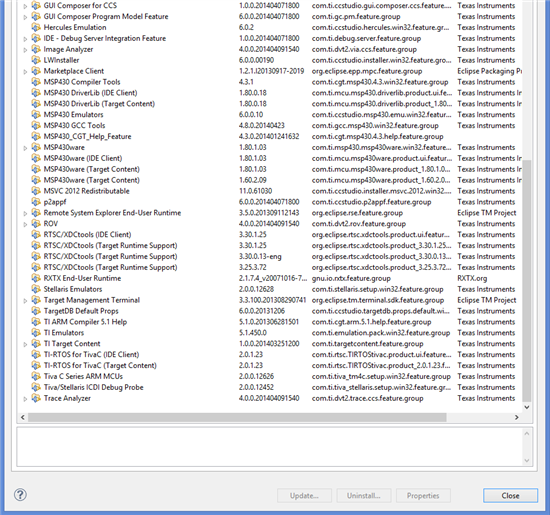Expand the GUI Composer Program Model Feature node

(25, 17)
